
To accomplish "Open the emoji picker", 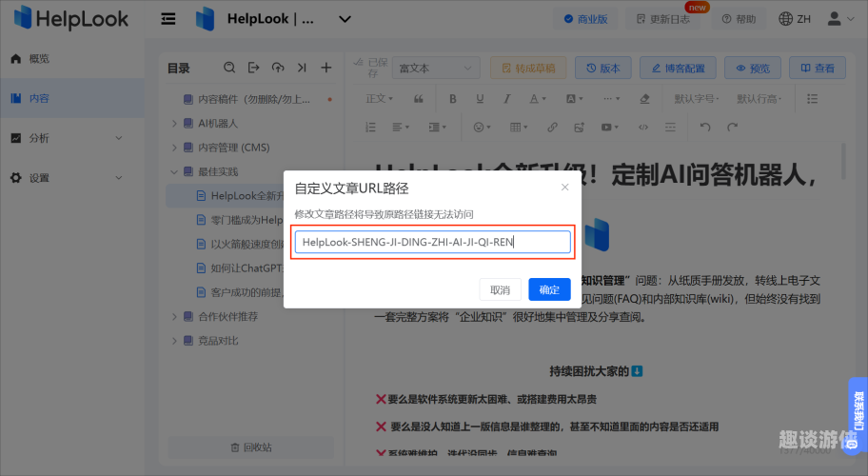I will (482, 128).
